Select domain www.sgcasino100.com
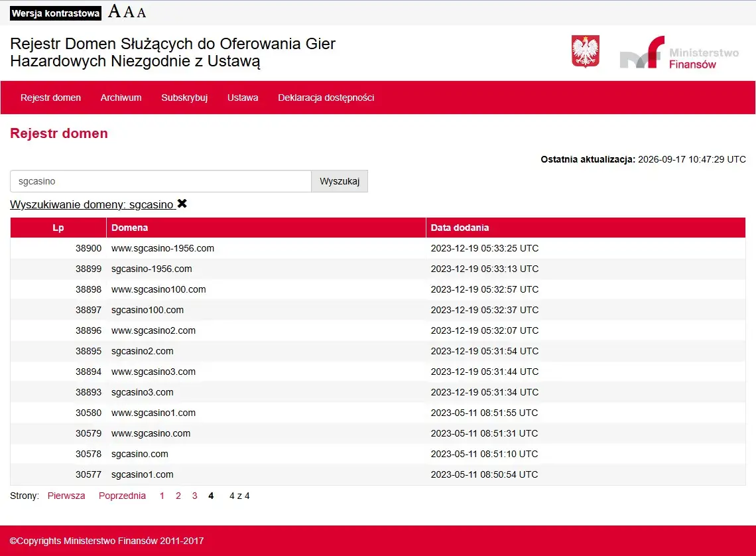Screen dimensions: 756x556 click(158, 289)
